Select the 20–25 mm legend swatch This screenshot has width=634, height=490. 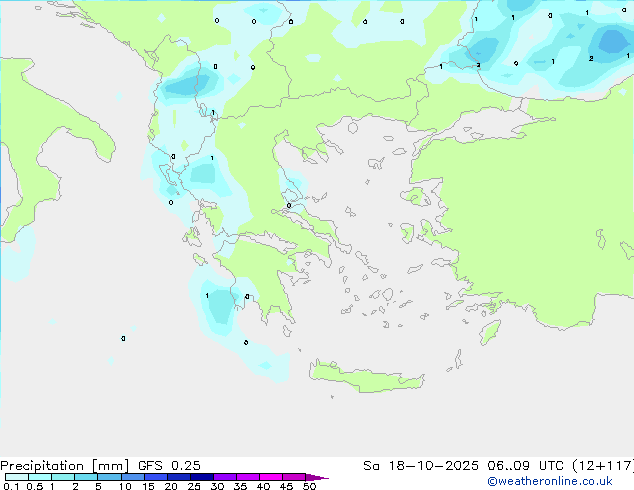tap(178, 477)
